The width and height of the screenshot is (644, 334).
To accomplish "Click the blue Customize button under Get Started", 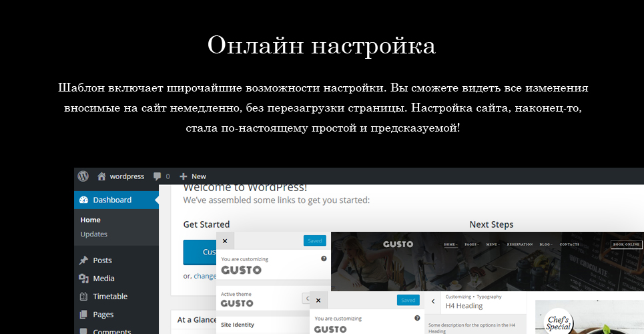I will [200, 252].
